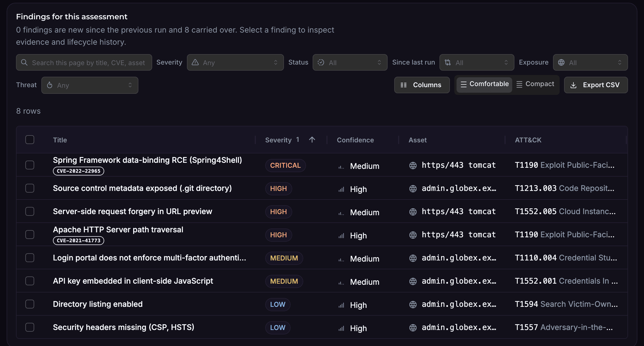Expand the Since last run dropdown
This screenshot has width=644, height=346.
[477, 62]
